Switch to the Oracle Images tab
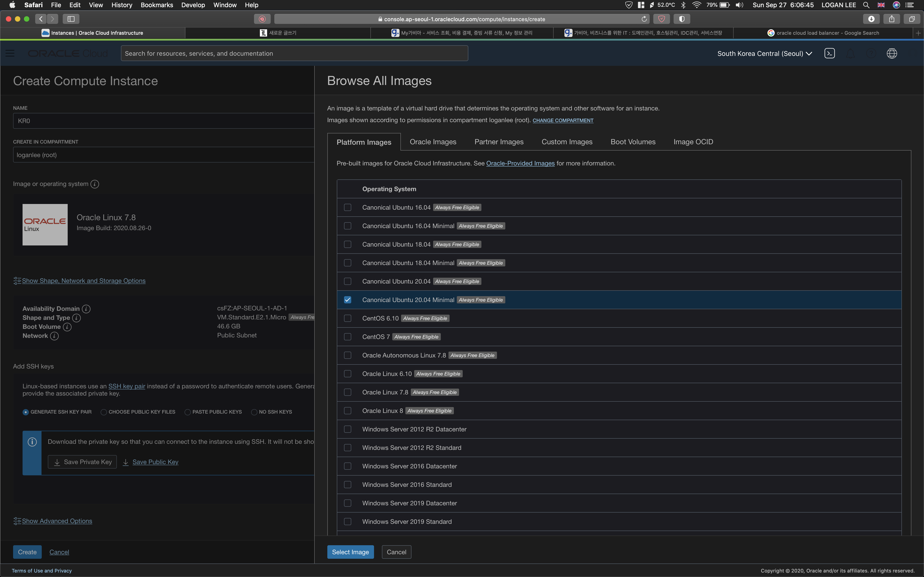Screen dimensions: 924x577 tap(433, 142)
